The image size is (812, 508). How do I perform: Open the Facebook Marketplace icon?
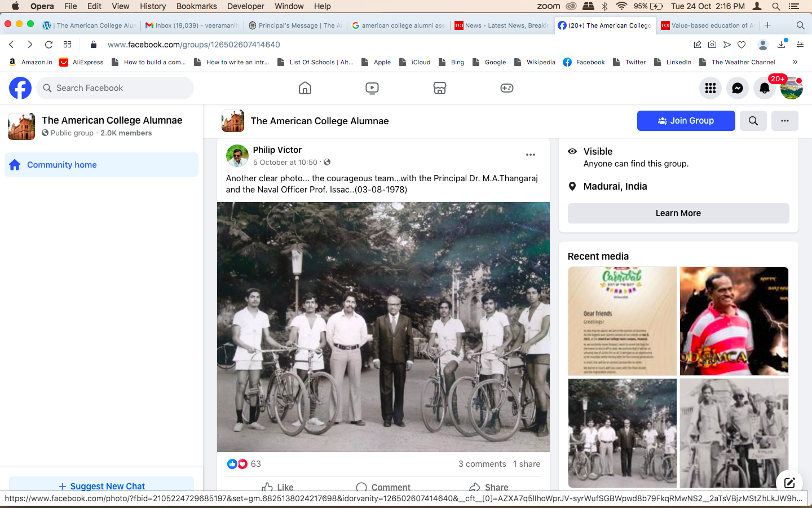[440, 88]
